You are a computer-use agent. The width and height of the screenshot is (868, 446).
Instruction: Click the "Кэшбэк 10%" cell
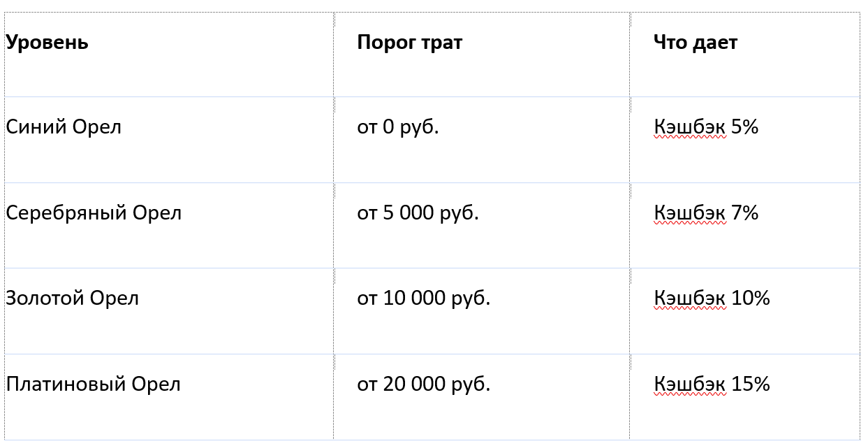point(712,298)
